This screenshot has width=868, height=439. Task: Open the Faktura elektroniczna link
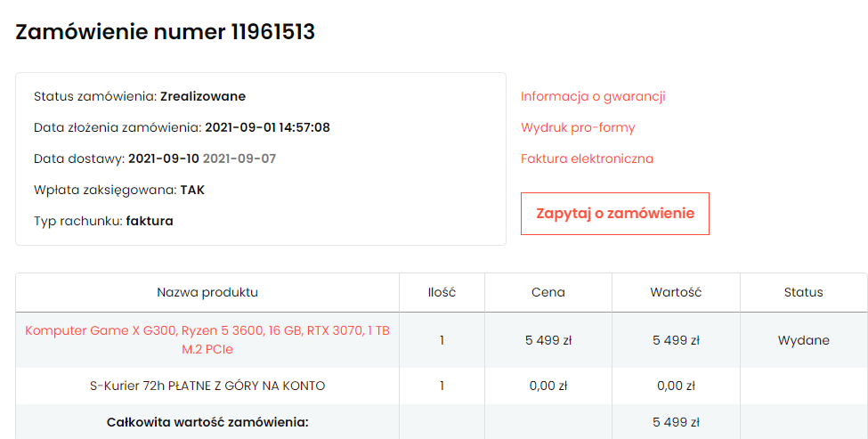click(587, 159)
